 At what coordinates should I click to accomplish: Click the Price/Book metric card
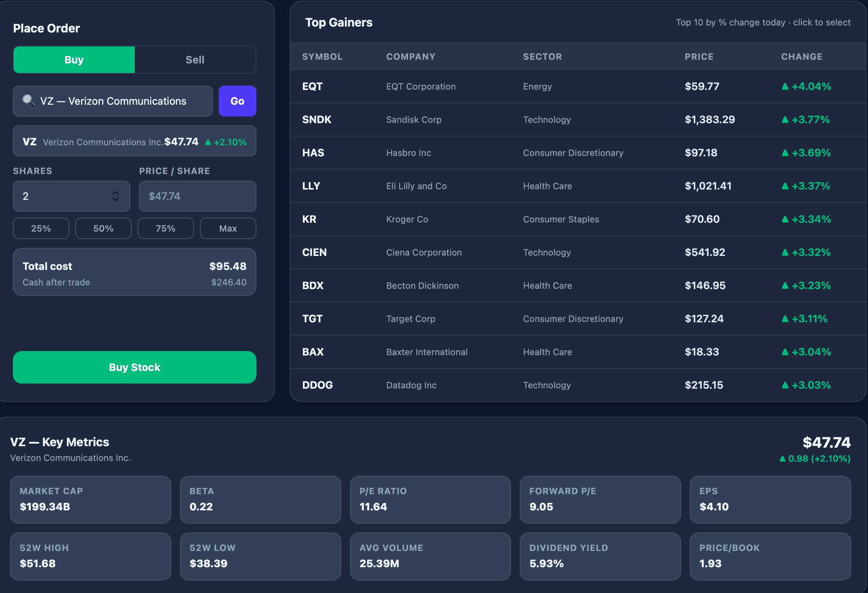[770, 556]
